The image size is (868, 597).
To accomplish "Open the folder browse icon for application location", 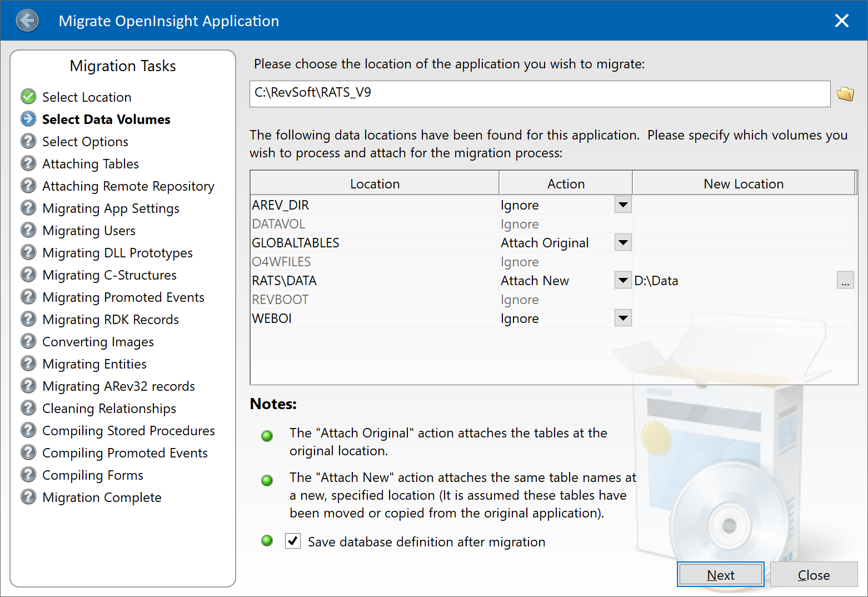I will point(845,94).
